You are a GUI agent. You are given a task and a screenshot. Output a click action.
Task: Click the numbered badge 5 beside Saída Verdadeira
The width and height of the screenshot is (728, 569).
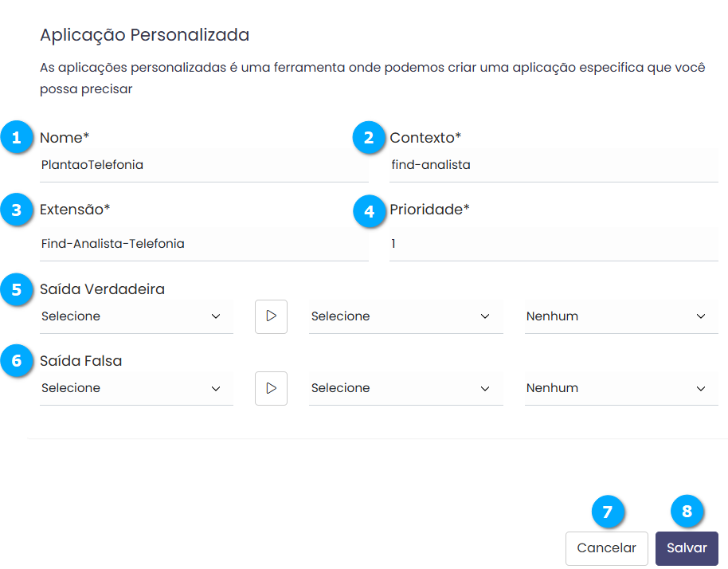click(16, 289)
